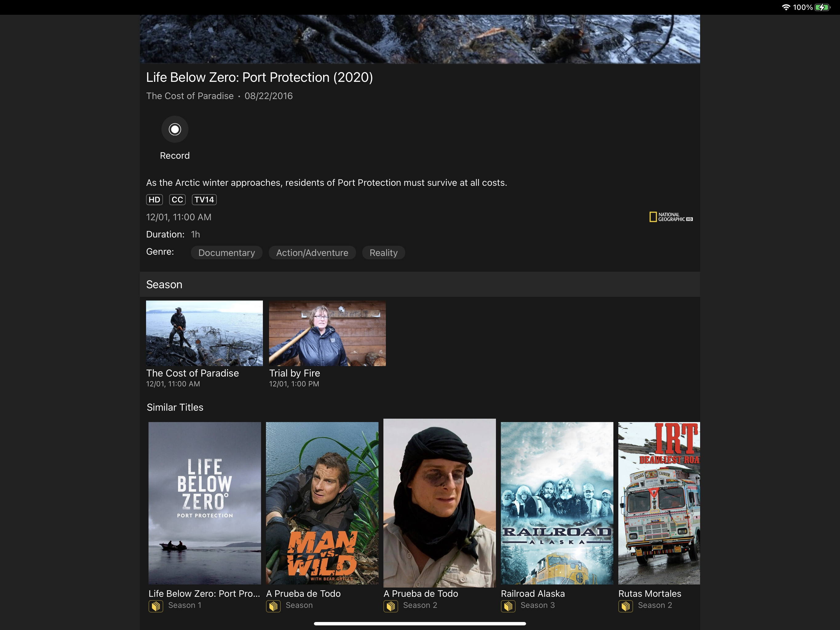The width and height of the screenshot is (840, 630).
Task: Click the Season section header
Action: [420, 284]
